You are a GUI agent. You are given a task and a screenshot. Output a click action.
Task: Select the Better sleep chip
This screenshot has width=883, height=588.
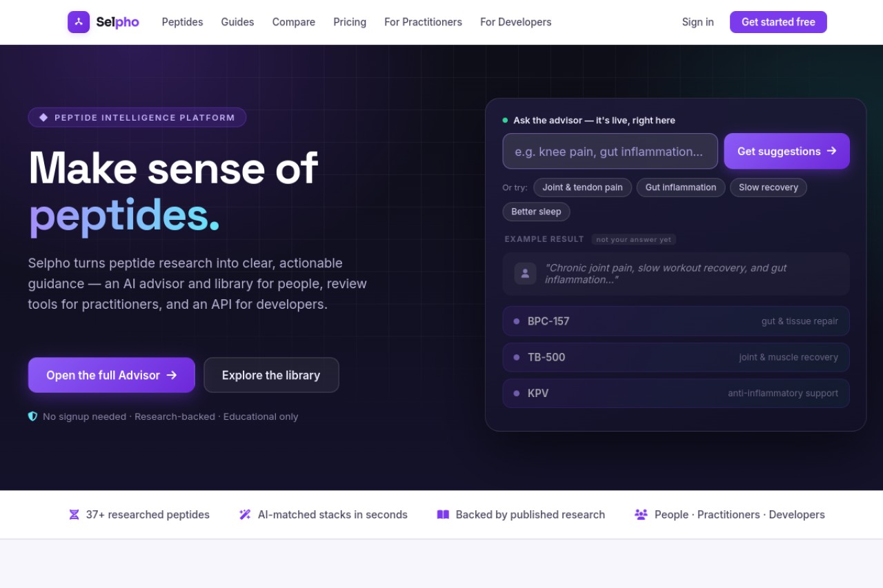pos(536,212)
